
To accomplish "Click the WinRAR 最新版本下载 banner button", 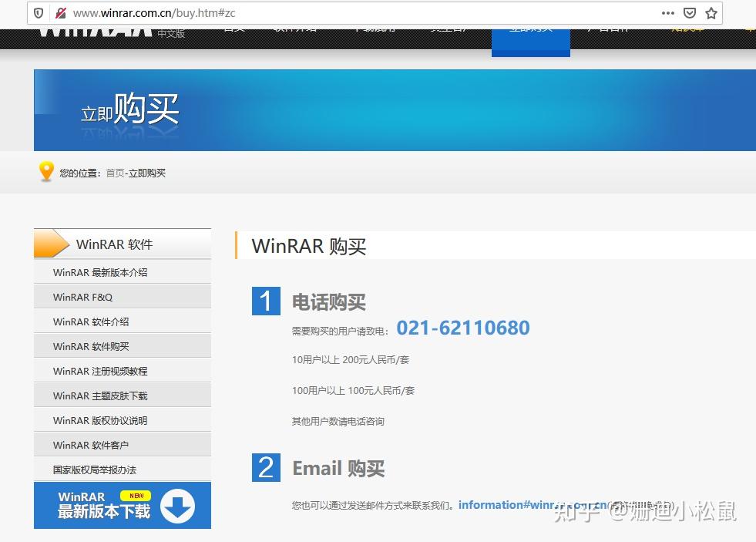I will tap(123, 505).
